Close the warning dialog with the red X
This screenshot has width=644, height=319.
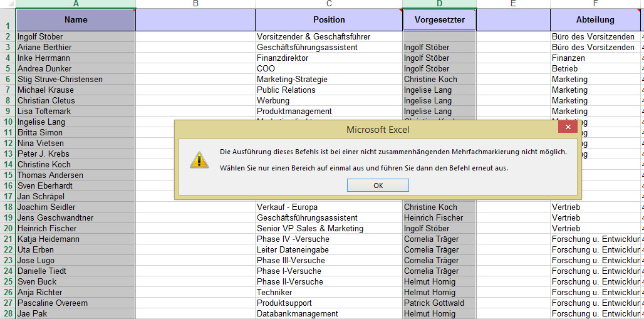click(568, 127)
